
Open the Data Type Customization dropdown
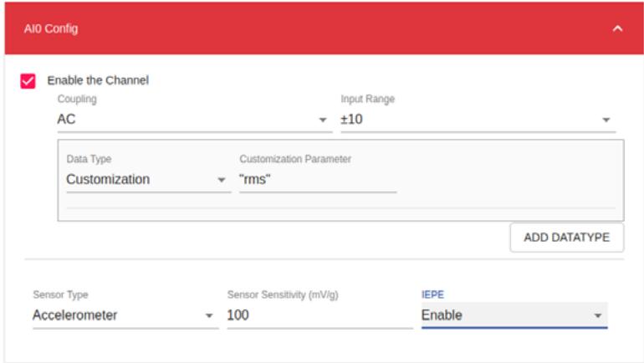pos(148,180)
